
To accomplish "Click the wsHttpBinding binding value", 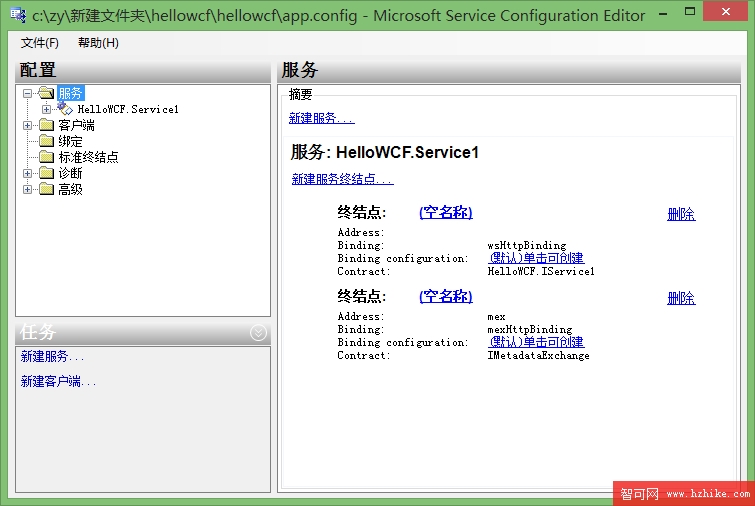I will click(527, 246).
